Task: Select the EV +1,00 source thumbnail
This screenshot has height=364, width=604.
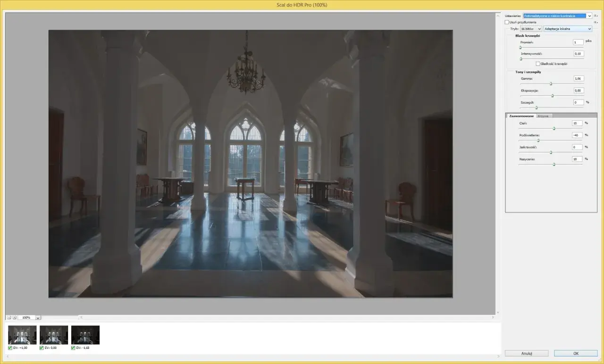Action: tap(22, 335)
